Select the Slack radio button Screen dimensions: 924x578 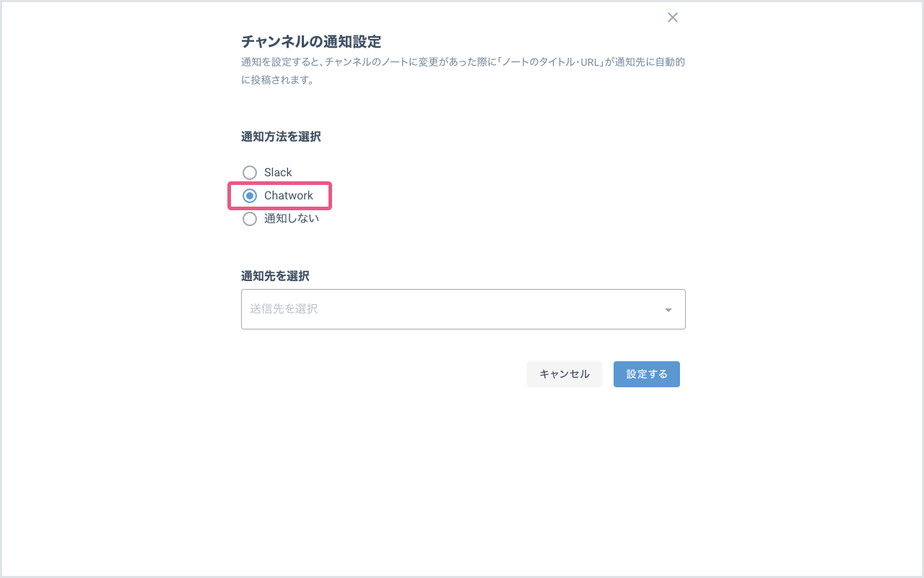[x=250, y=173]
